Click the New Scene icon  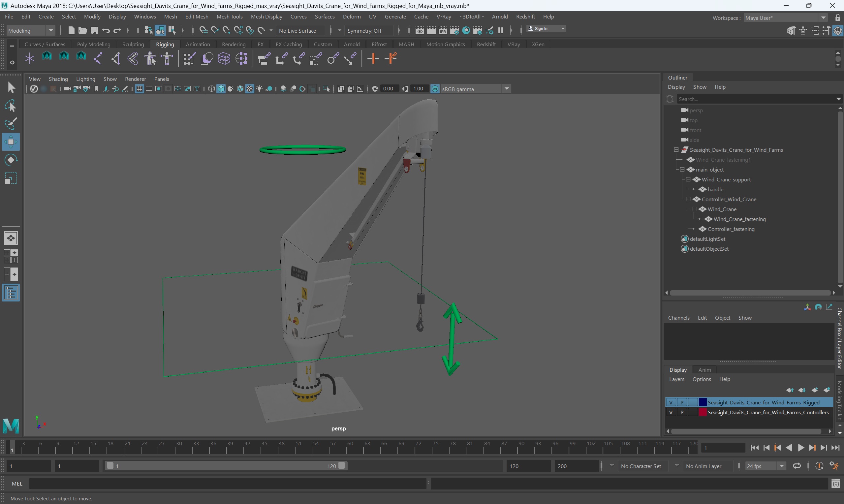coord(71,31)
